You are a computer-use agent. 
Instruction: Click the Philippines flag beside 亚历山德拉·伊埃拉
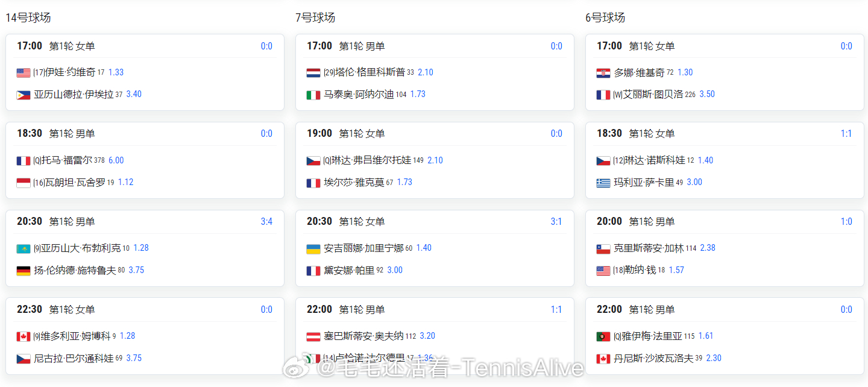(x=24, y=95)
